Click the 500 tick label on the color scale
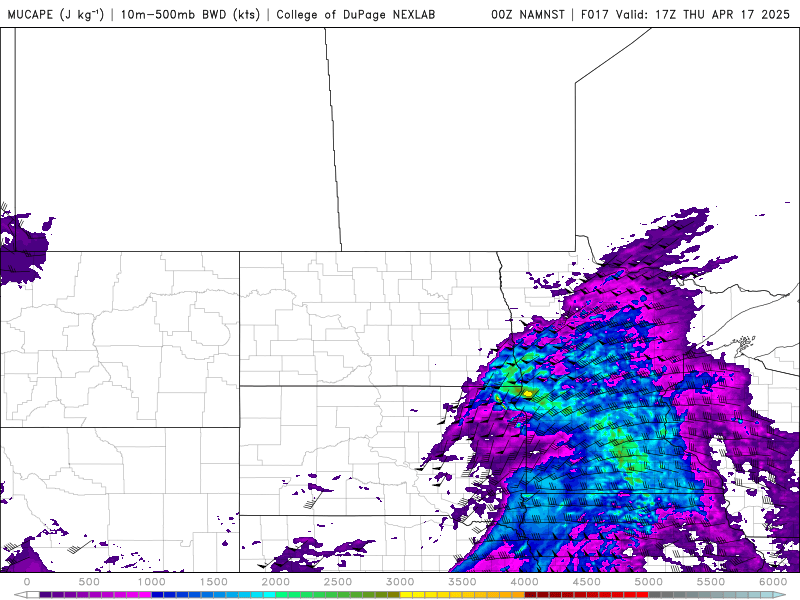Screen dimensions: 800x600 (89, 582)
